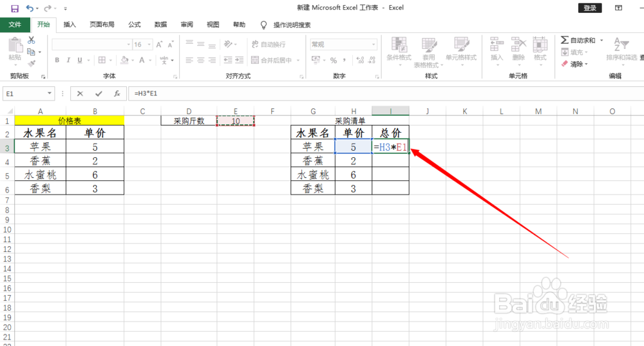Toggle Bold formatting

pos(57,60)
